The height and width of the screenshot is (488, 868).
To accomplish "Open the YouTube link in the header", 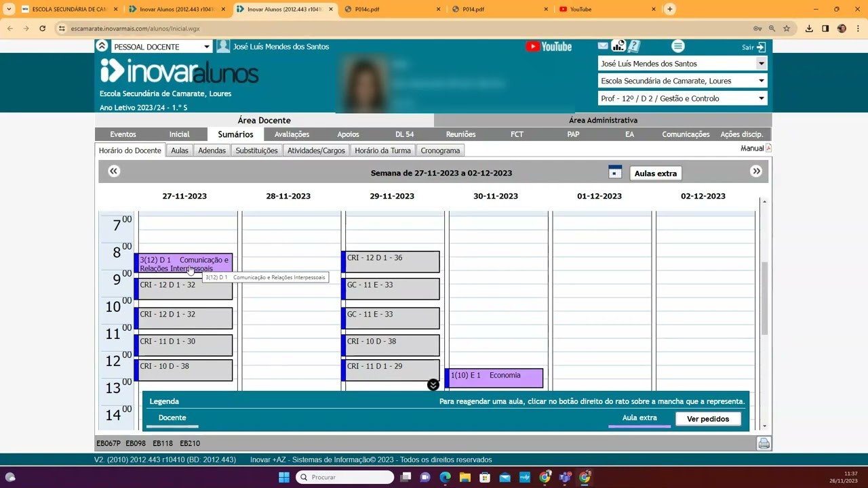I will point(549,47).
